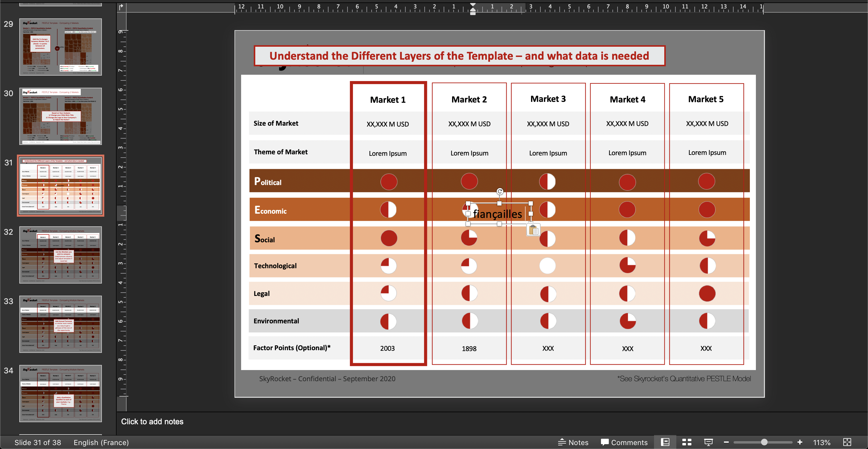
Task: Click the zoom out minus button
Action: (726, 442)
